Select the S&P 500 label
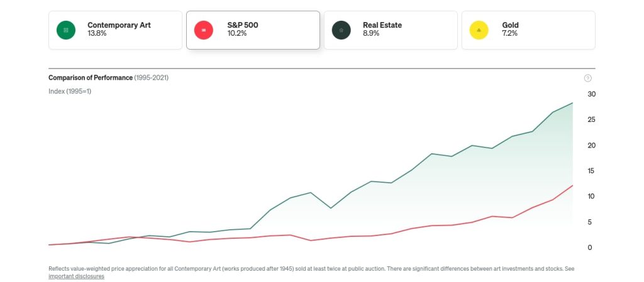This screenshot has height=282, width=644. (243, 25)
